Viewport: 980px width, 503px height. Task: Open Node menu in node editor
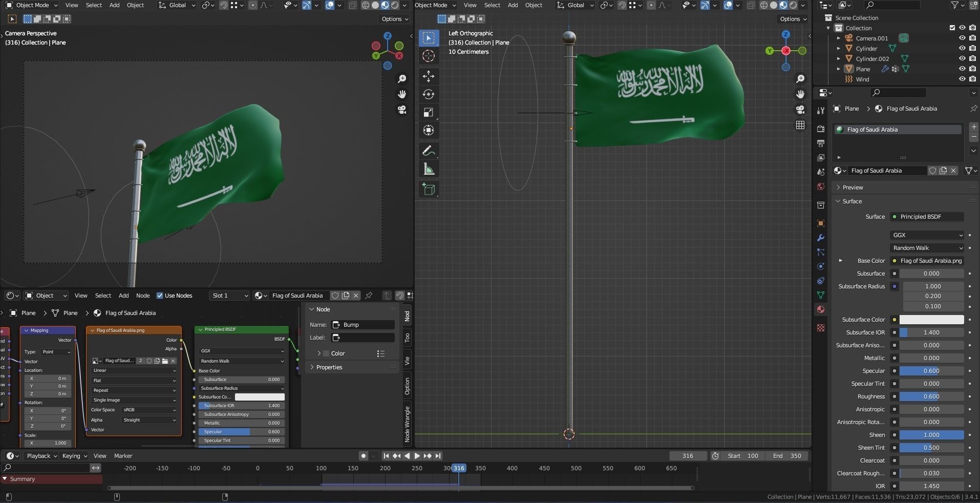[x=143, y=296]
